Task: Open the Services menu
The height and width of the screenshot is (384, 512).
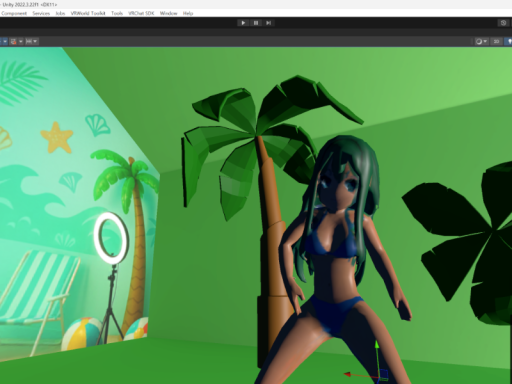Action: pos(41,13)
